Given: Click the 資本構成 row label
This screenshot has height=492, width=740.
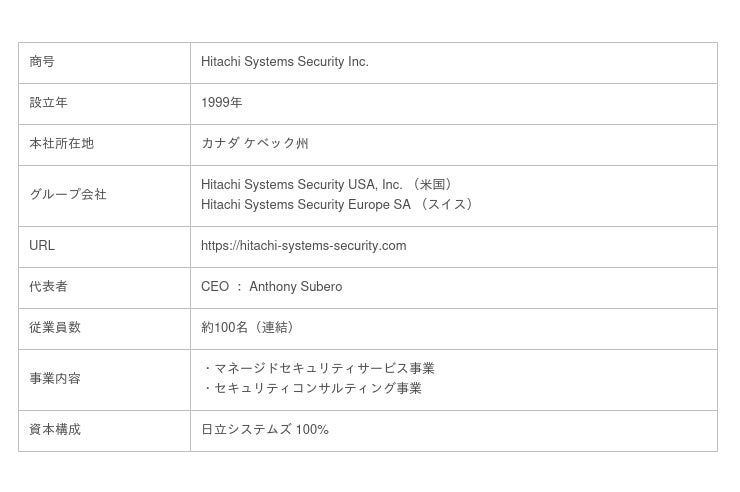Looking at the screenshot, I should (55, 430).
